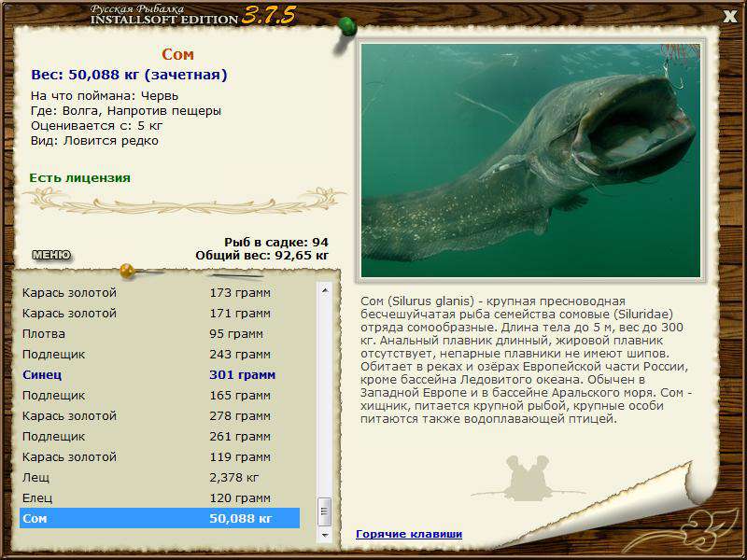Click the fish silhouette watermark icon
The height and width of the screenshot is (560, 747).
coord(527,478)
